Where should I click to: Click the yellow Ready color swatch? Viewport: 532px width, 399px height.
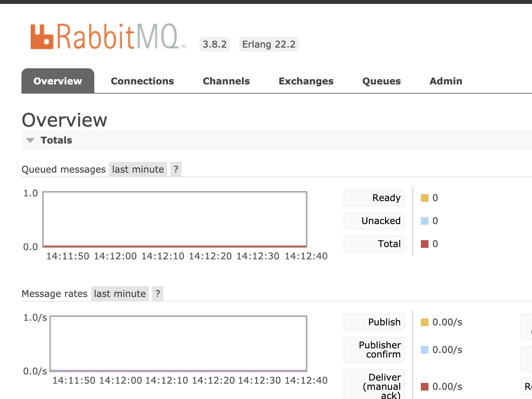coord(424,198)
